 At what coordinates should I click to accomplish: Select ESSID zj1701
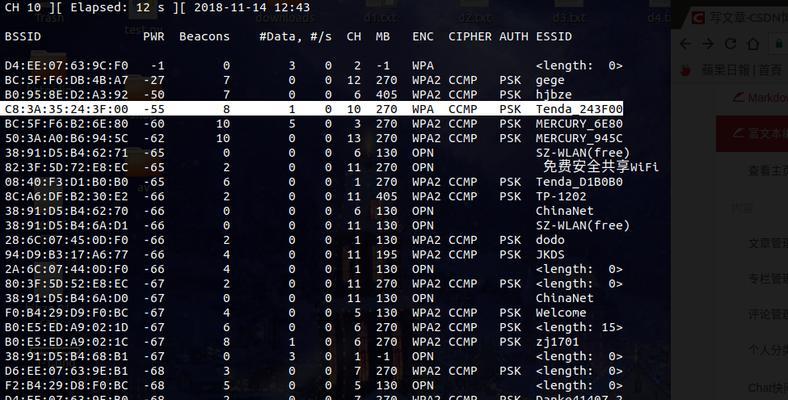557,342
